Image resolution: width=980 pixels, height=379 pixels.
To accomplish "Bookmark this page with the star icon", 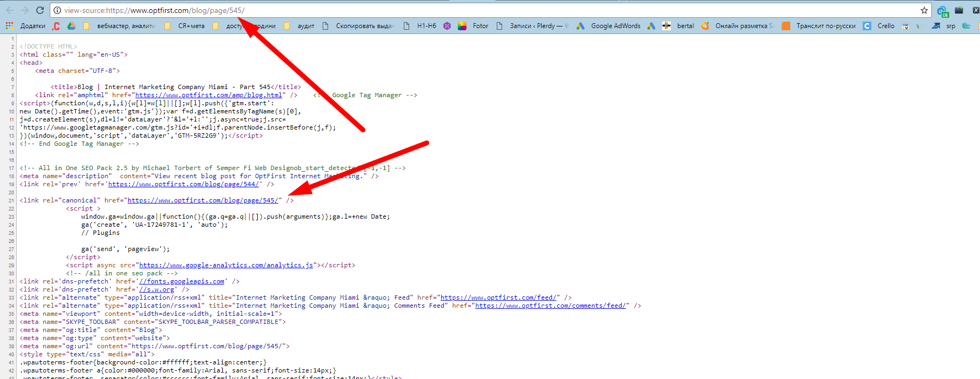I will [x=924, y=10].
